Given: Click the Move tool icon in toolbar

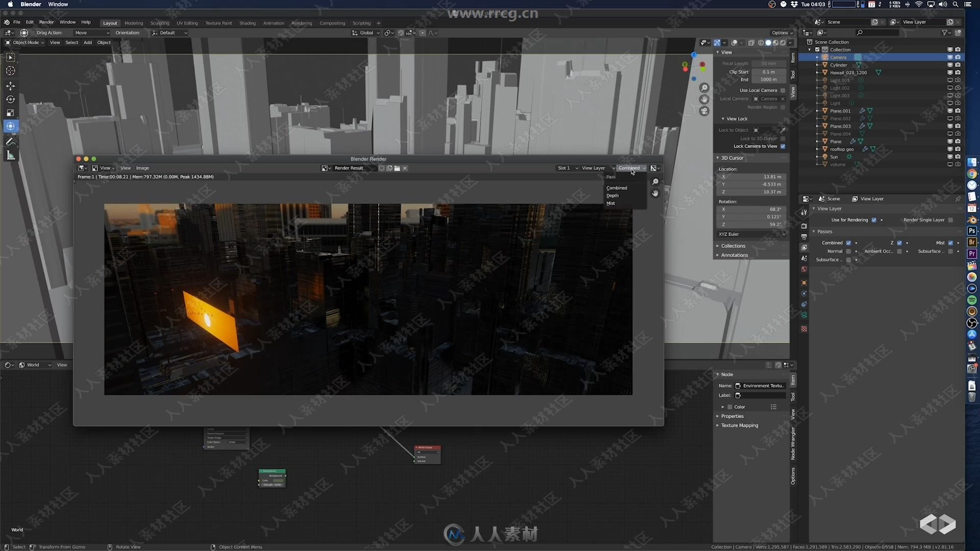Looking at the screenshot, I should click(x=10, y=86).
